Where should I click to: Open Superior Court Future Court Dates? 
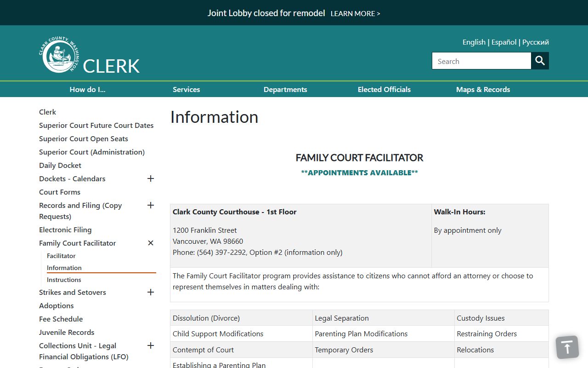click(96, 125)
